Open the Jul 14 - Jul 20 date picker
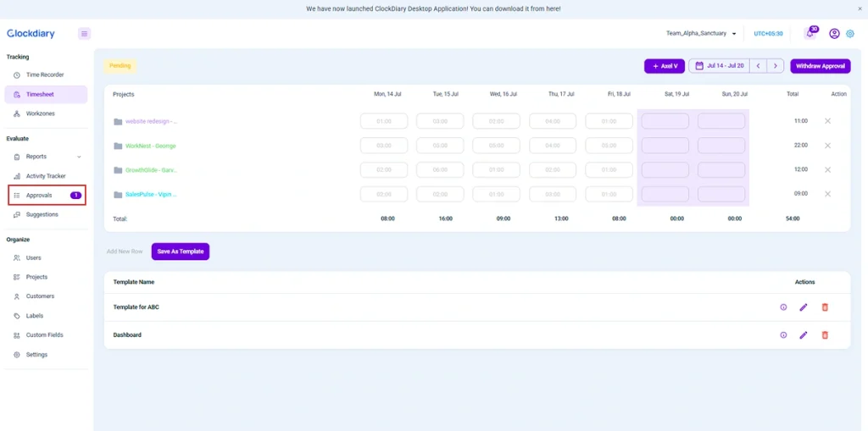The height and width of the screenshot is (431, 868). [x=719, y=66]
